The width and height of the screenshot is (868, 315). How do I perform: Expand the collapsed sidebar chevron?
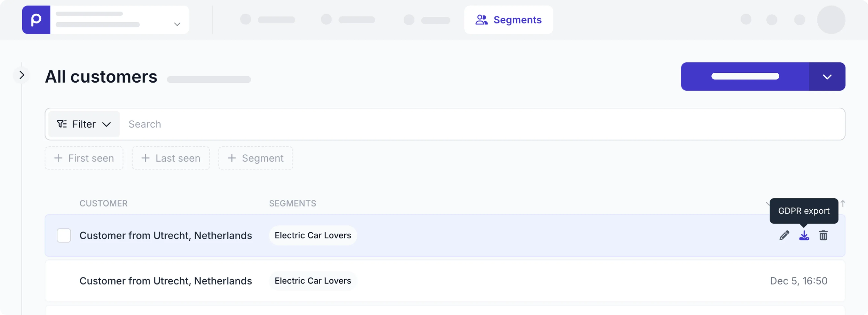point(21,75)
